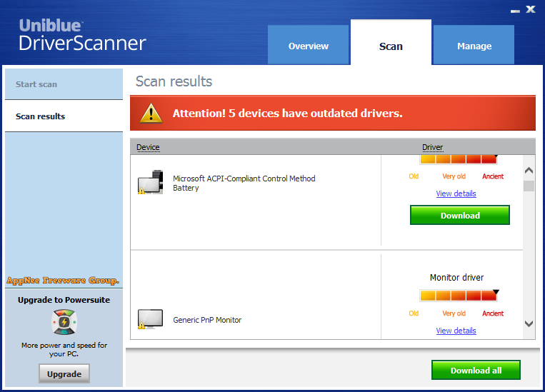Close the DriverScanner window

(531, 9)
